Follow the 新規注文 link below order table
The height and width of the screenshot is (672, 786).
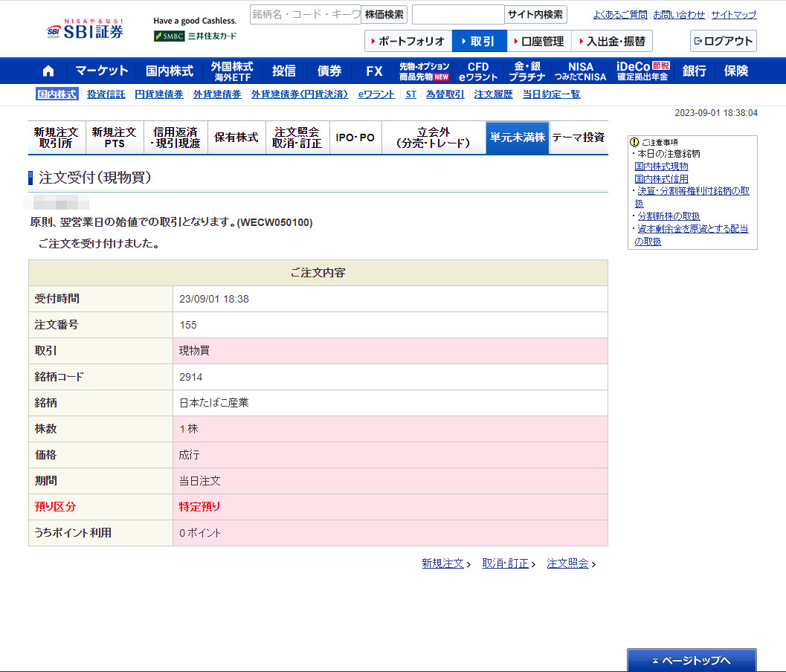click(x=443, y=563)
